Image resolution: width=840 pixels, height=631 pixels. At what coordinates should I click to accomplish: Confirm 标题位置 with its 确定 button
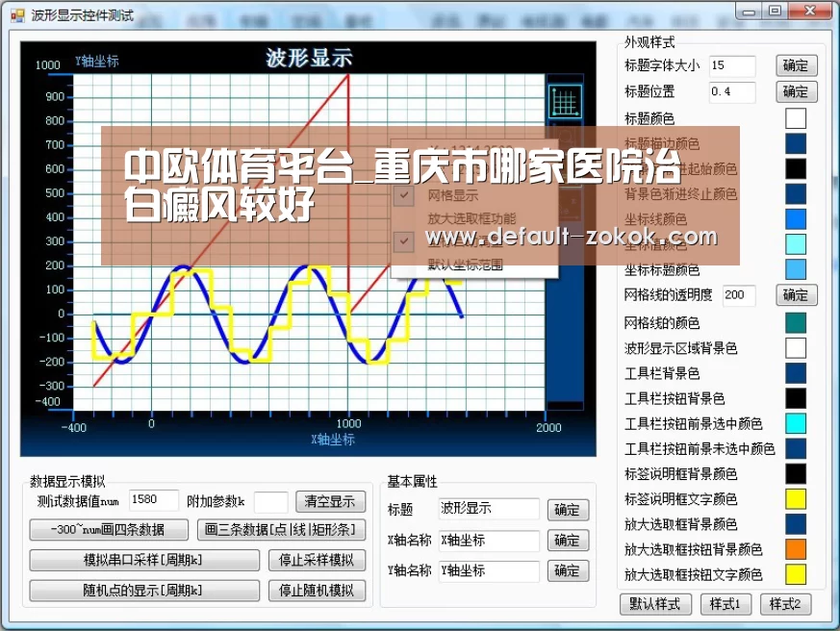point(796,91)
